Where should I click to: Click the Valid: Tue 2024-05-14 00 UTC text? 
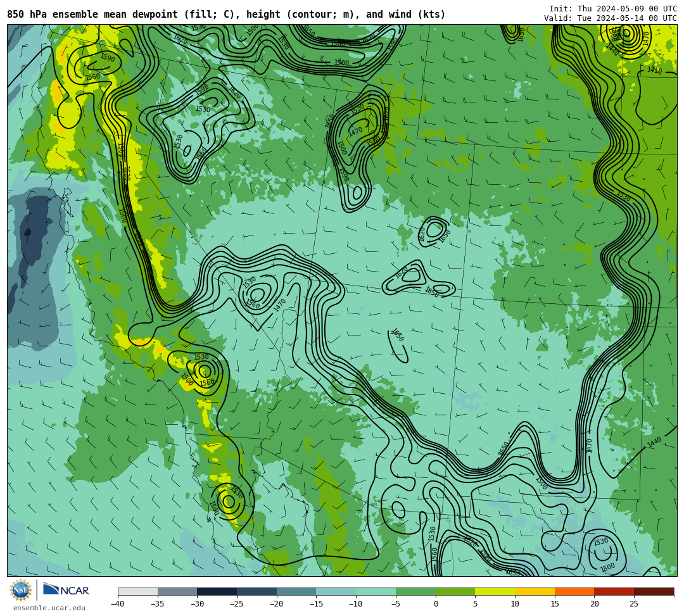(x=611, y=18)
